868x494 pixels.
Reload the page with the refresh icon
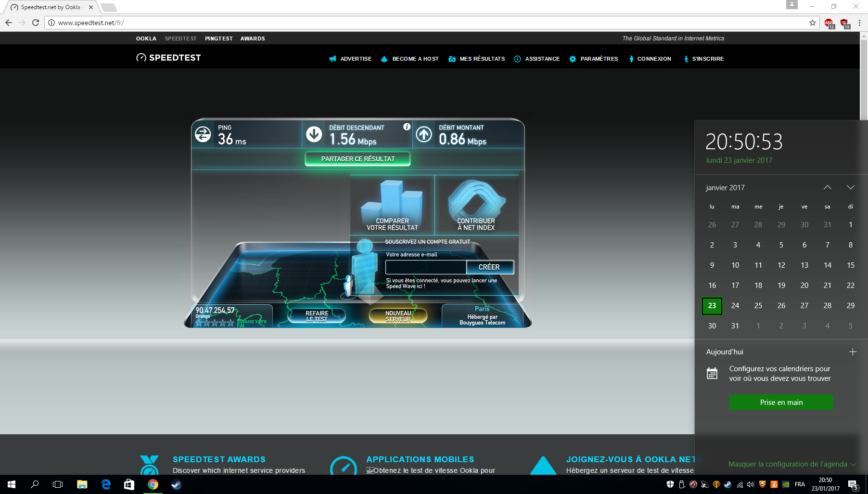[36, 23]
